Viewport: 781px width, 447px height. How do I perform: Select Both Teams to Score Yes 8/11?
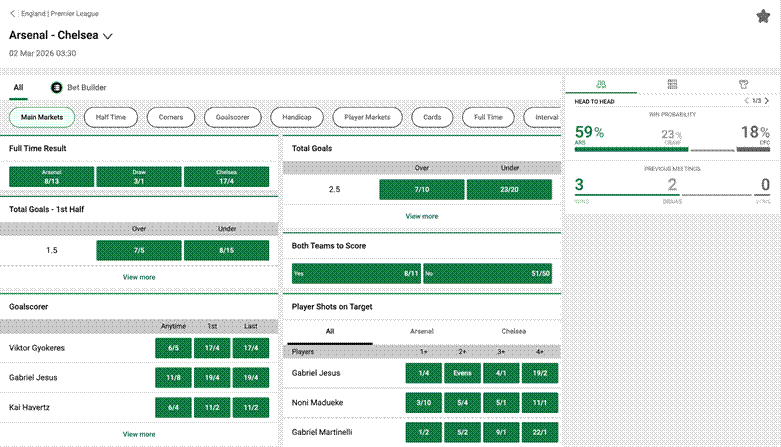pyautogui.click(x=356, y=273)
